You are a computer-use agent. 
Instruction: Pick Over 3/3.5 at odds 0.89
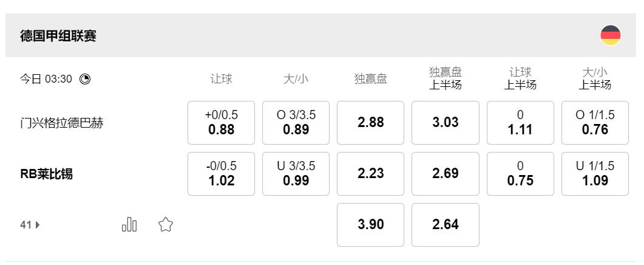pos(296,123)
